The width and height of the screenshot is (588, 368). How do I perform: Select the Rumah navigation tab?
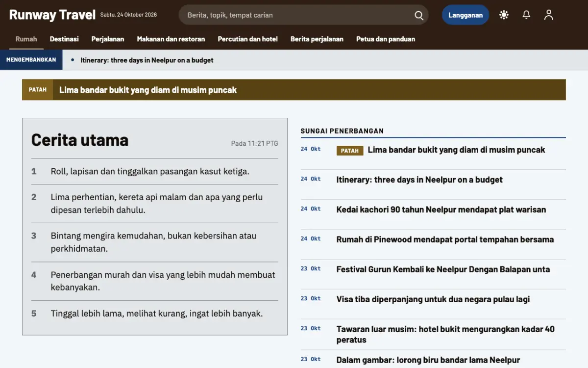click(x=26, y=39)
